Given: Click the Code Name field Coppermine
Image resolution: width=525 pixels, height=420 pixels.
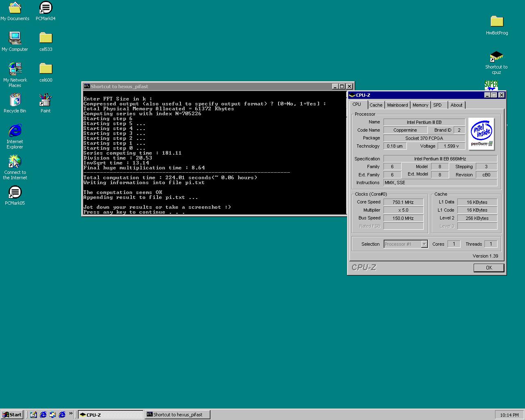Looking at the screenshot, I should (405, 130).
